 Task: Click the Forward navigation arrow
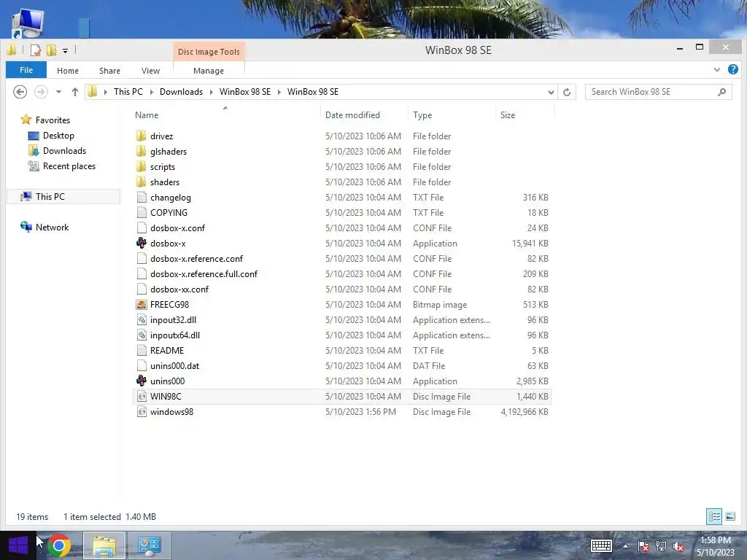[x=41, y=92]
